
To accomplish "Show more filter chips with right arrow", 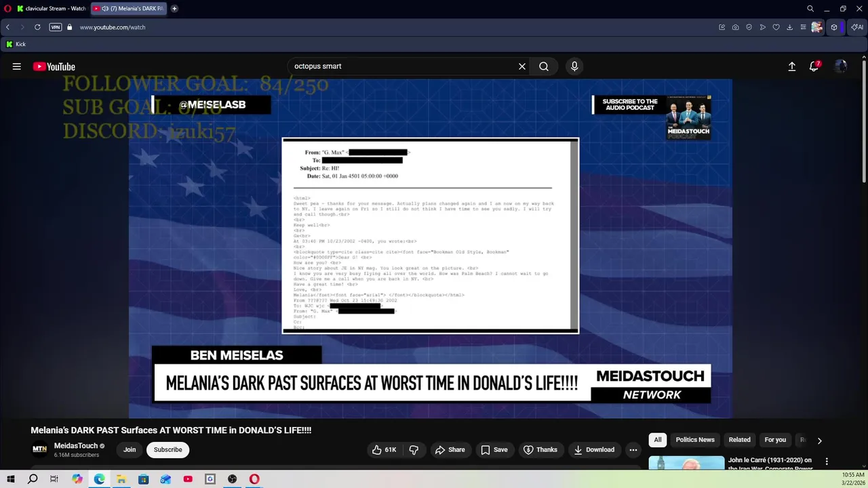I will 819,441.
